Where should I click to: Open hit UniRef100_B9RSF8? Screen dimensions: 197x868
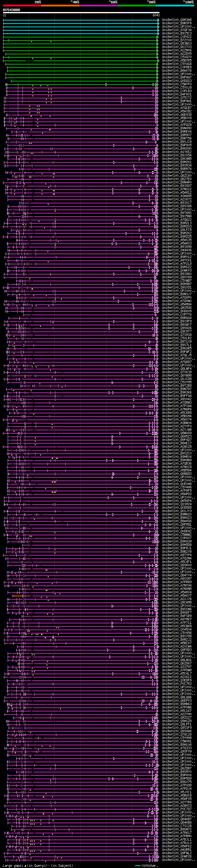177,23
